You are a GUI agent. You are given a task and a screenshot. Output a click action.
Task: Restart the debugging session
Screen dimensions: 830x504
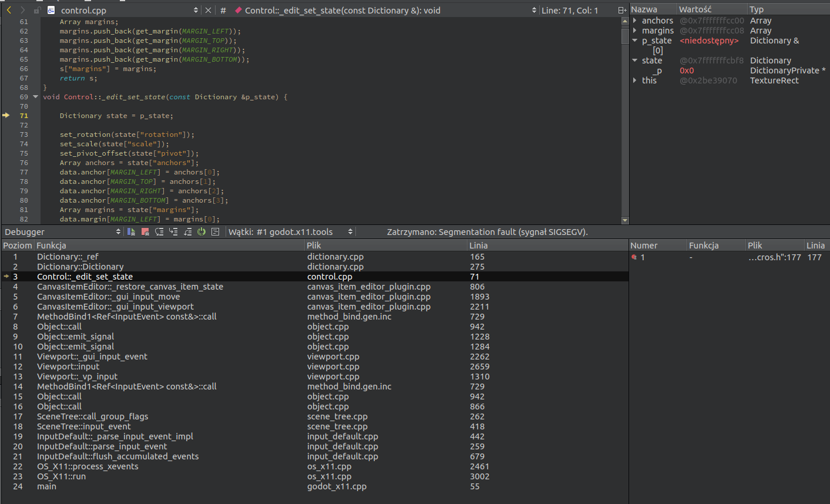(201, 231)
